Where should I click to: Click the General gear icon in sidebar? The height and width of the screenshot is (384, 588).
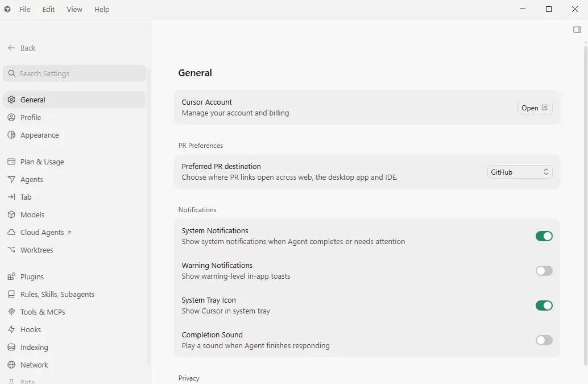pyautogui.click(x=11, y=100)
